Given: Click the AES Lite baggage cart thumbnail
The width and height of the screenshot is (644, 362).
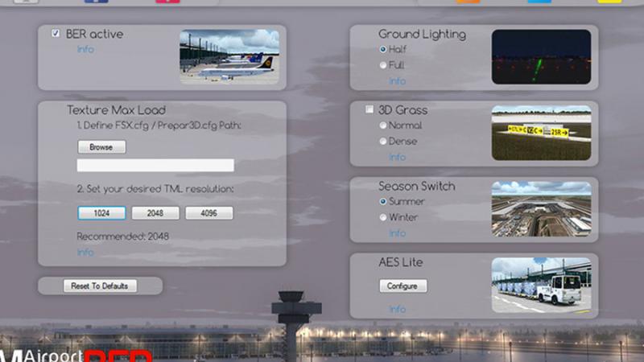Looking at the screenshot, I should [541, 285].
